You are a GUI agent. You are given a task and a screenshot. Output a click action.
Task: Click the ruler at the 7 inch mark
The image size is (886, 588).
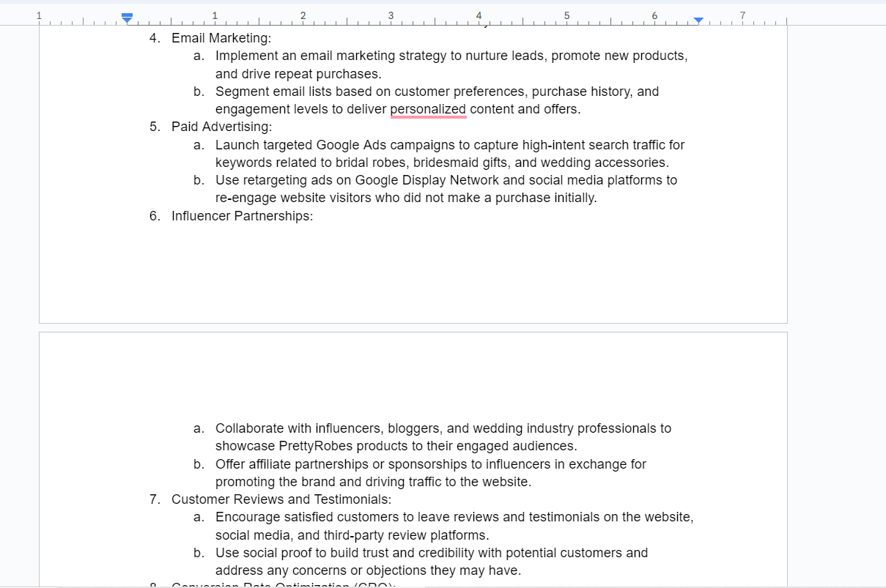click(742, 15)
